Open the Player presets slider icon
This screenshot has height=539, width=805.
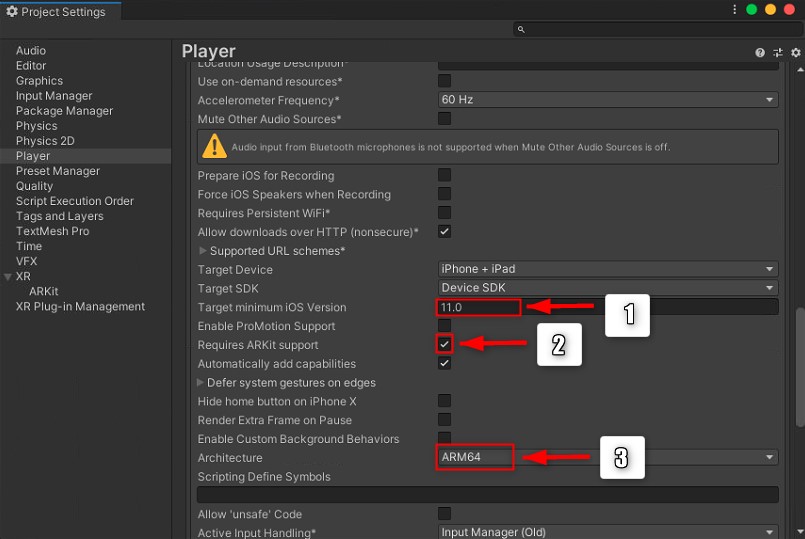click(x=778, y=52)
